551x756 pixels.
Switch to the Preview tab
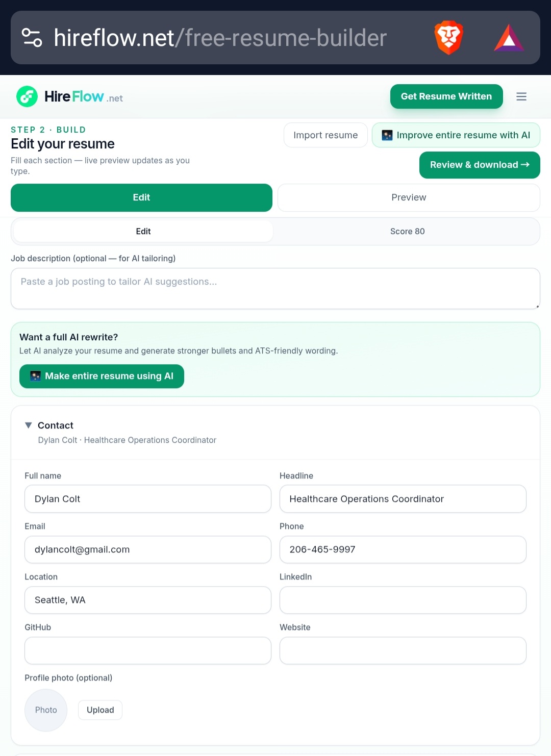click(409, 197)
